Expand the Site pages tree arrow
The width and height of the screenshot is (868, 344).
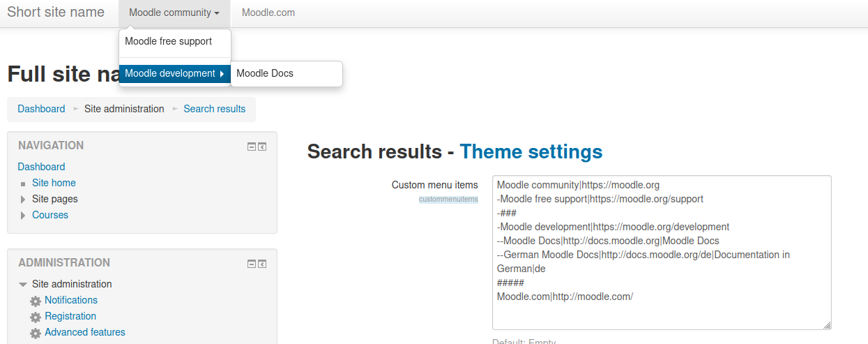click(23, 200)
